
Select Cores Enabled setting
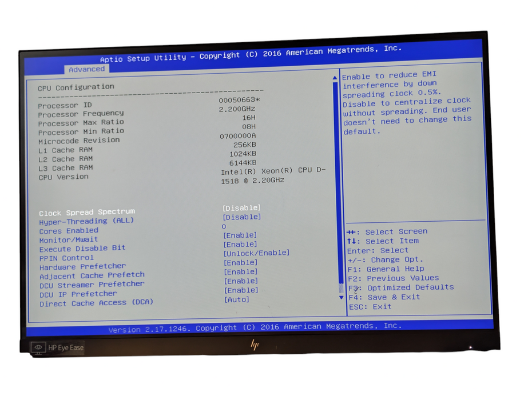[x=69, y=231]
